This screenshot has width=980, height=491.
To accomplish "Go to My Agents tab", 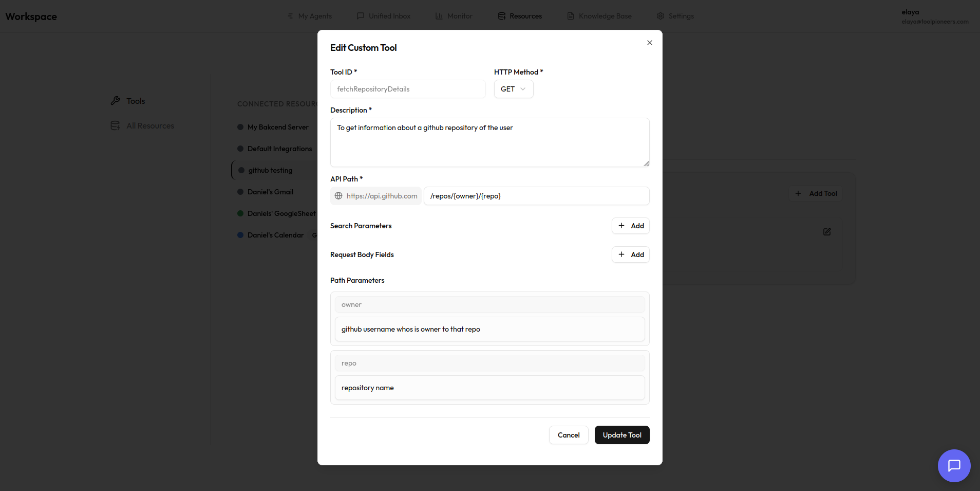I will point(310,16).
